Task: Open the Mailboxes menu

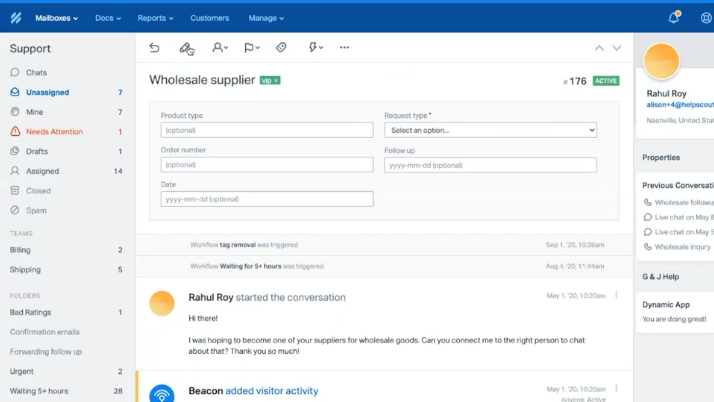Action: click(x=56, y=18)
